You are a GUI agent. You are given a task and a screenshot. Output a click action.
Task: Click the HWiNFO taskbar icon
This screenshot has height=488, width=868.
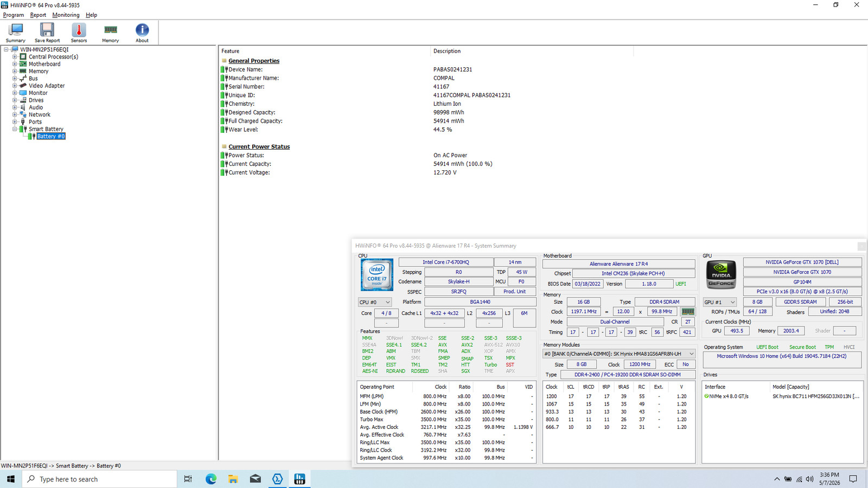299,479
